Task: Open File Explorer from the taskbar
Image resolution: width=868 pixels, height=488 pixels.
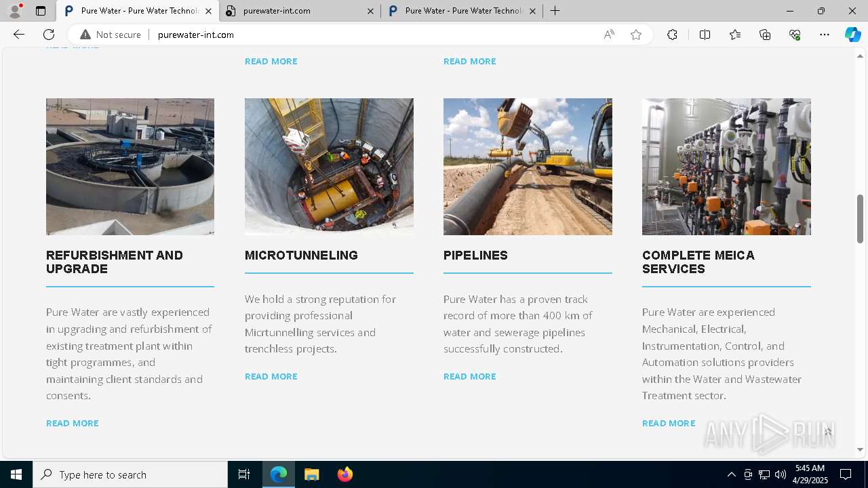Action: point(312,474)
